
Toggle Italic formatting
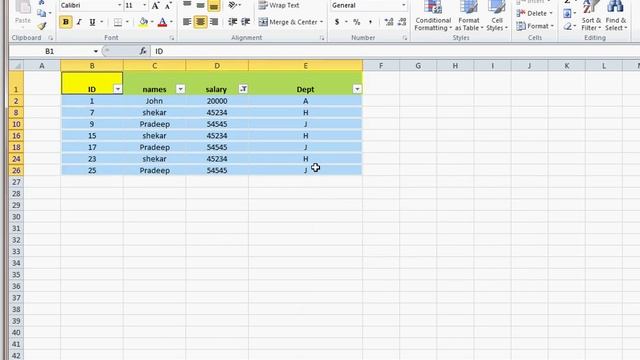(x=79, y=22)
